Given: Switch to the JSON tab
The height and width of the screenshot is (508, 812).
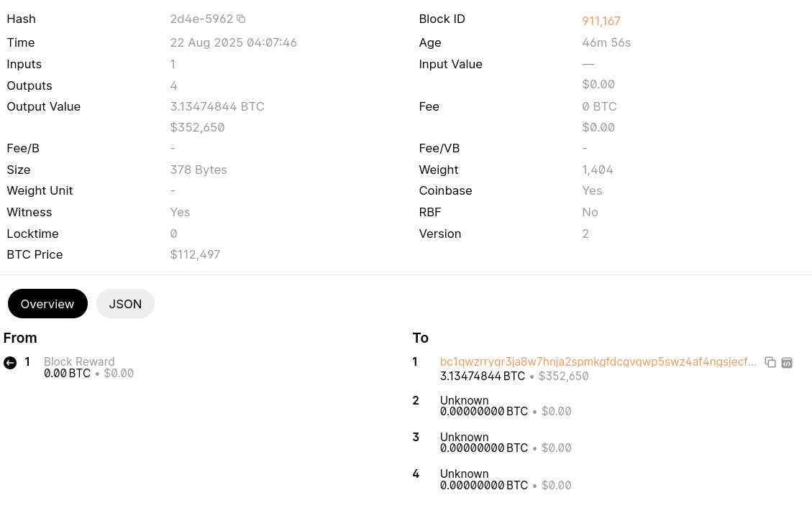Looking at the screenshot, I should (x=125, y=304).
